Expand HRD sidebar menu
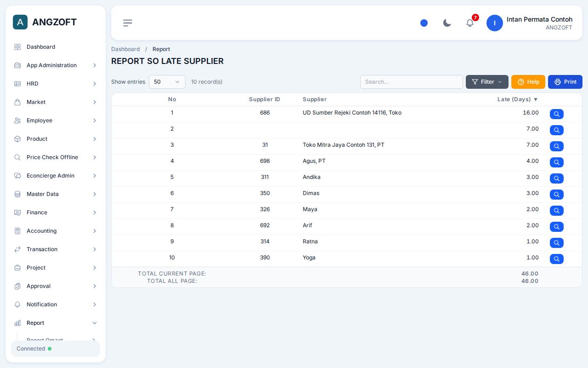The image size is (588, 368). point(56,84)
